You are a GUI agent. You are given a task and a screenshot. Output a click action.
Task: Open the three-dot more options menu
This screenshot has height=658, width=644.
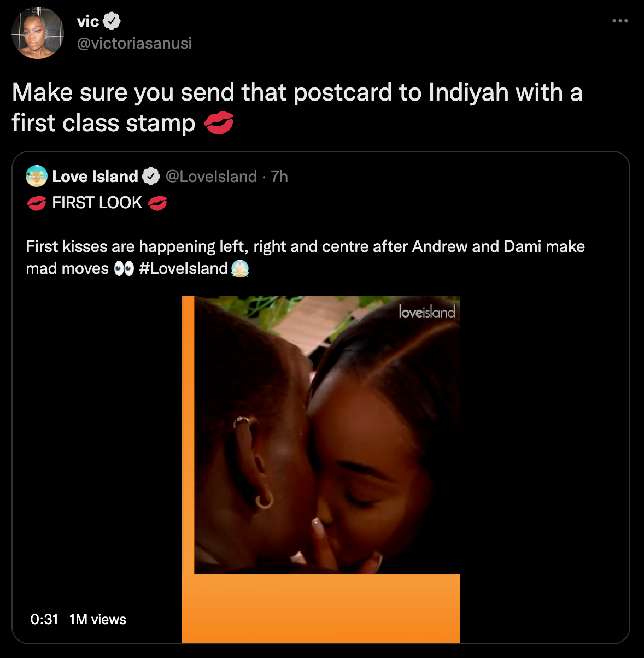tap(620, 21)
